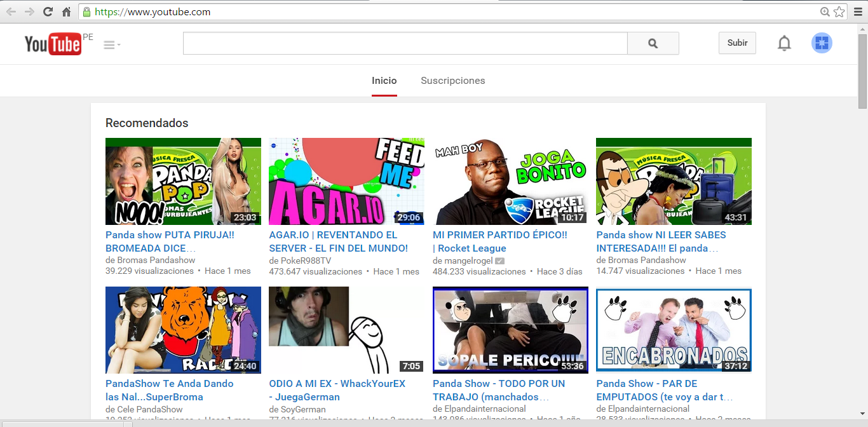Open channel Elpandainternacional under TODO POR UN TRABAJO
Viewport: 868px width, 427px height.
[485, 409]
